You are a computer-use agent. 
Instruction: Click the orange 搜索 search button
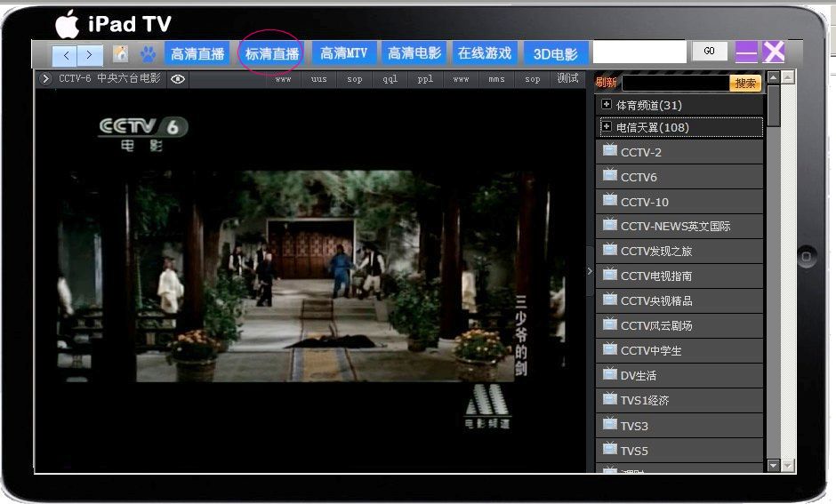pyautogui.click(x=745, y=84)
